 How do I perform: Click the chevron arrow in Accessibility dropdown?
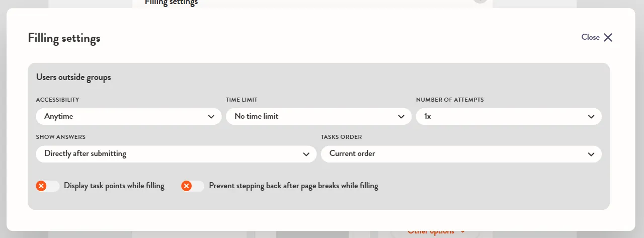[x=211, y=117]
